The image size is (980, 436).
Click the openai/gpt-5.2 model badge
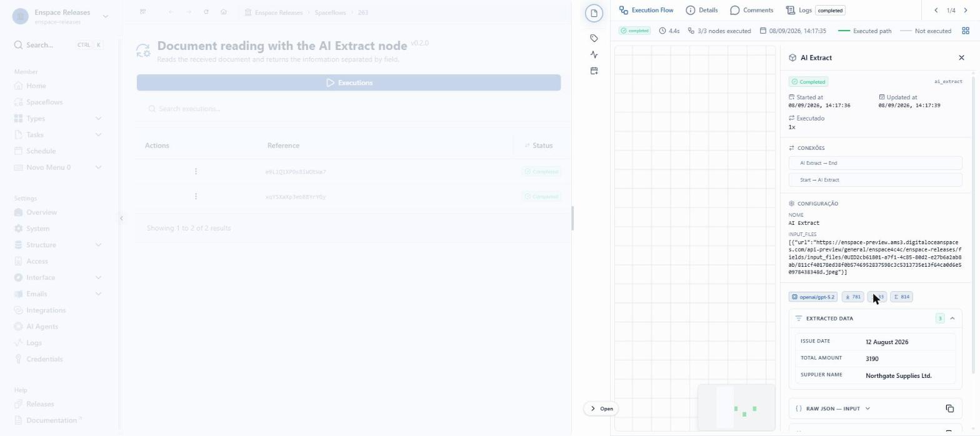[x=812, y=297]
